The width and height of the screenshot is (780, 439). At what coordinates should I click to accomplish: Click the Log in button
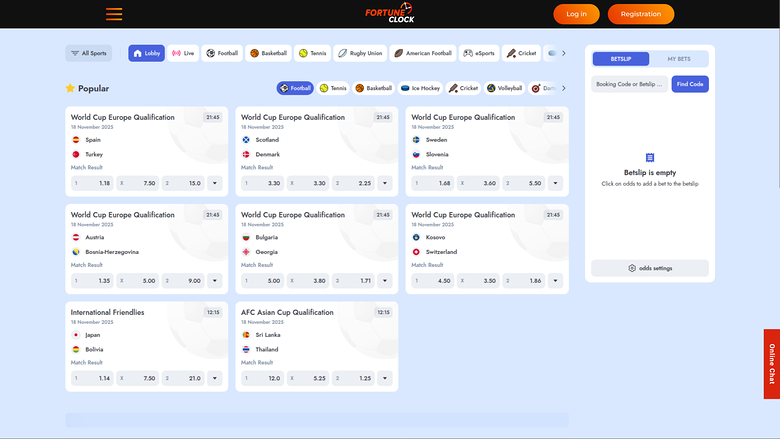pyautogui.click(x=576, y=14)
